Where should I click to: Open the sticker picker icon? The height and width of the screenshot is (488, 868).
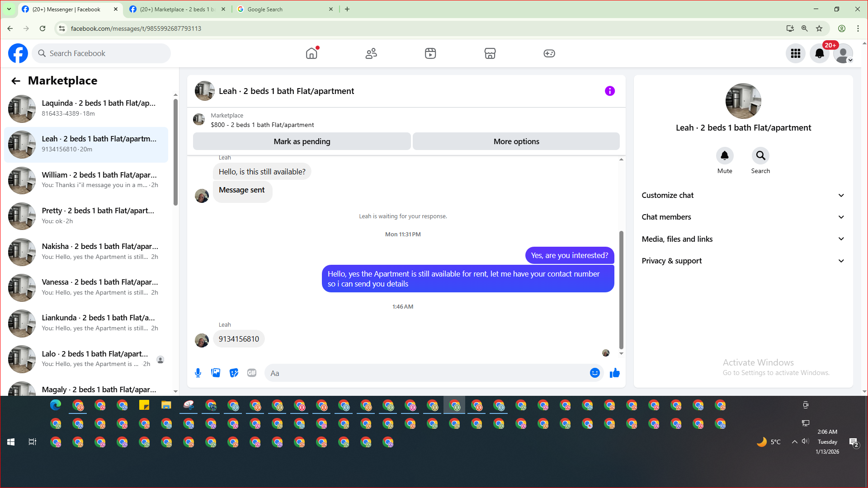pos(234,373)
